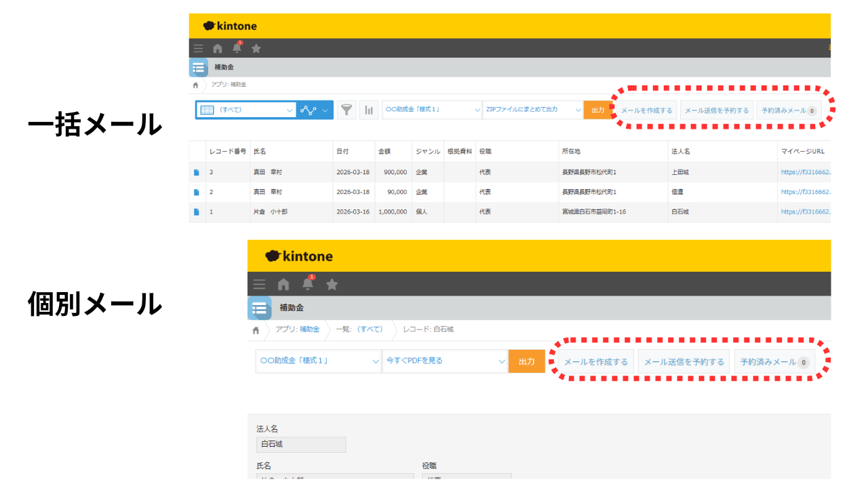Screen dimensions: 868x488
Task: Open record 3 details via its record icon
Action: pyautogui.click(x=197, y=171)
